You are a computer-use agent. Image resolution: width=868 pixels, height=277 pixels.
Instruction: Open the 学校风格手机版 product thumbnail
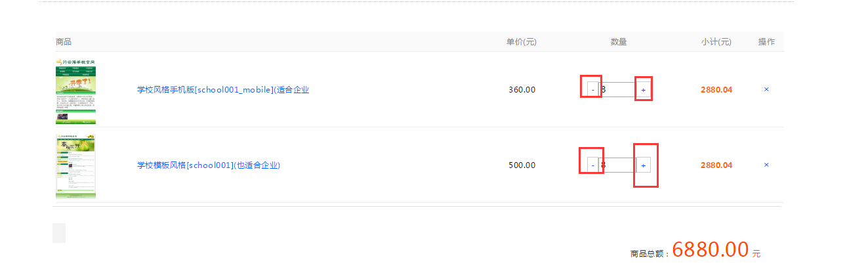pyautogui.click(x=75, y=91)
